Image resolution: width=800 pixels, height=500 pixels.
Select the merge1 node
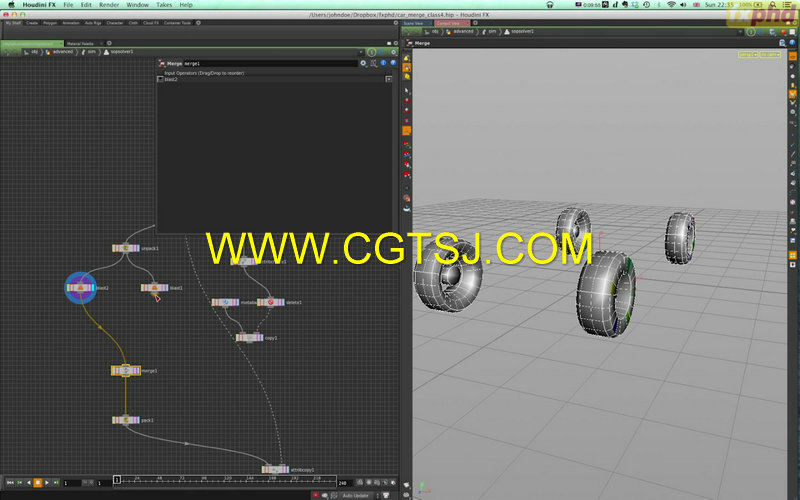(126, 370)
